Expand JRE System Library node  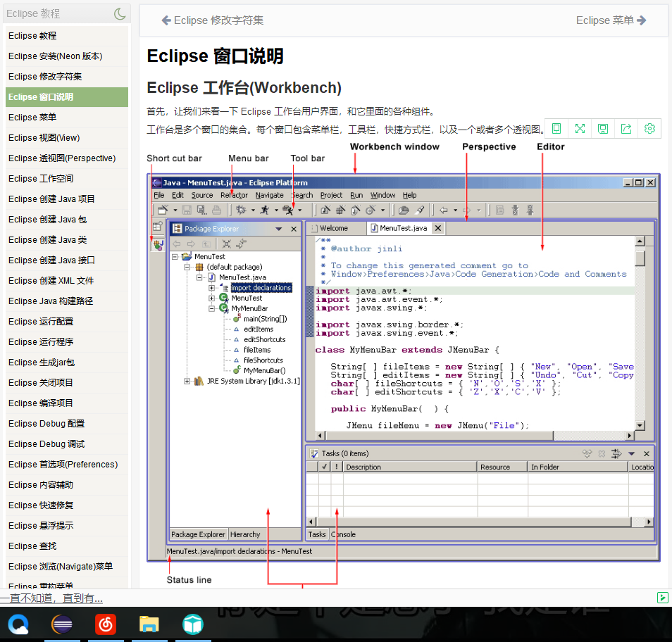187,381
